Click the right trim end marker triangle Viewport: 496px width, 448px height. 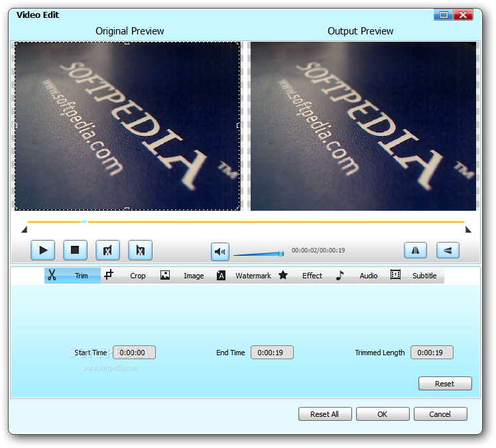click(468, 229)
